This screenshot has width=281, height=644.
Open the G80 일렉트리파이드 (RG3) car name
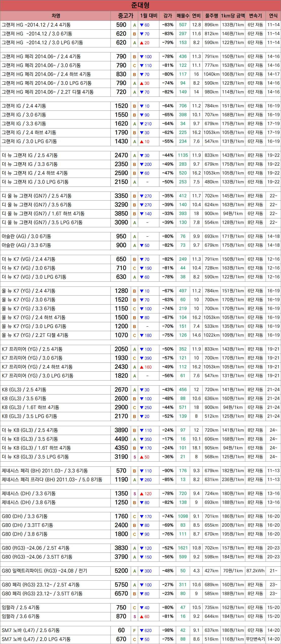[44, 571]
